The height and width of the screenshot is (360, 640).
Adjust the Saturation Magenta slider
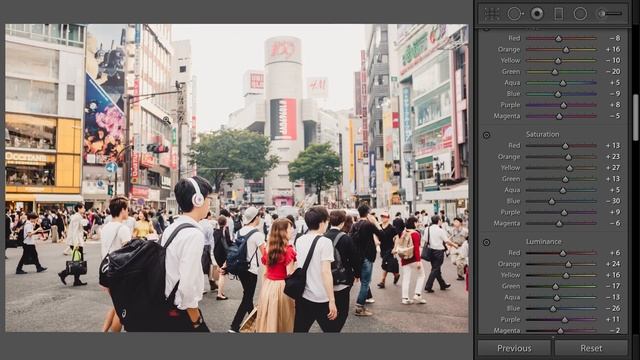(561, 224)
